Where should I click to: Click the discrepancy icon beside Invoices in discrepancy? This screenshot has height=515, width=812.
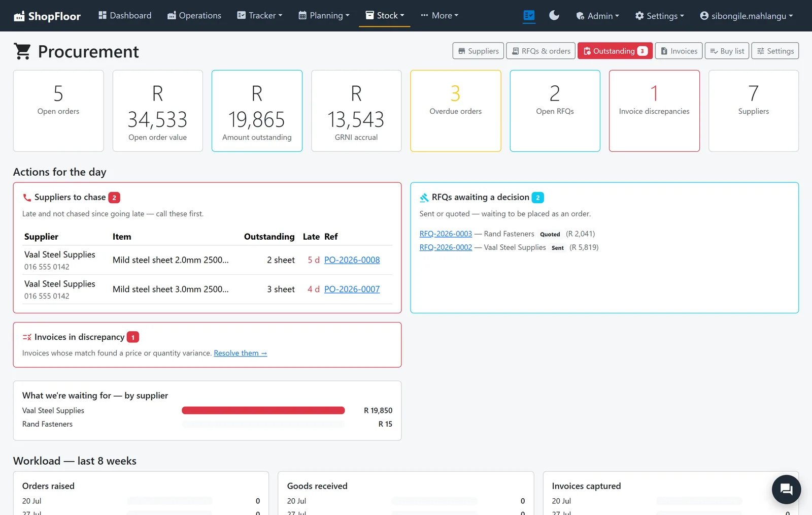27,337
